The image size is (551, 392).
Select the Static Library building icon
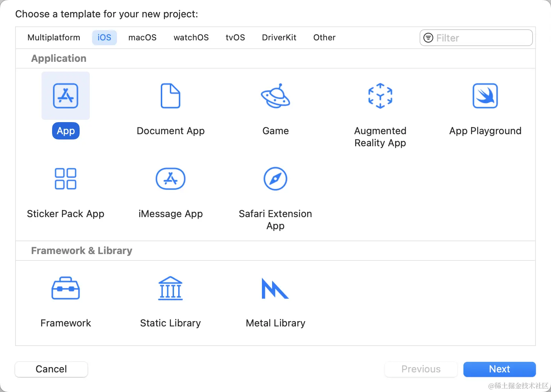tap(171, 288)
